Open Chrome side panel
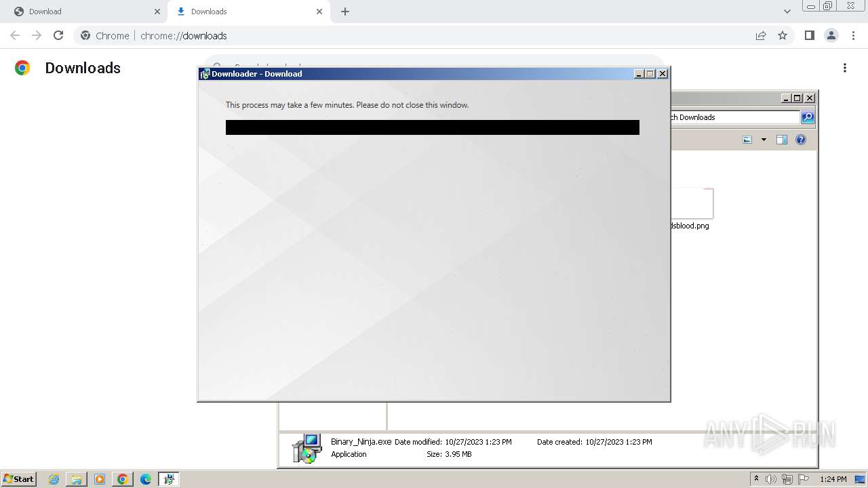 809,35
